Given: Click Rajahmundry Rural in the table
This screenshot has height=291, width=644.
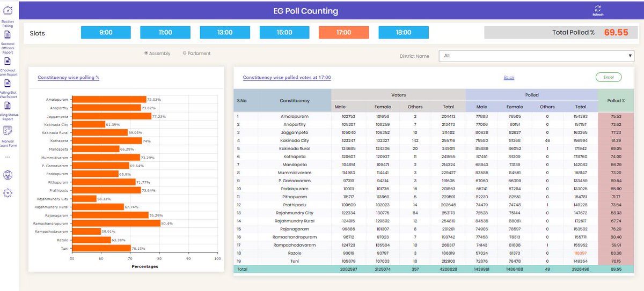Looking at the screenshot, I should 295,221.
